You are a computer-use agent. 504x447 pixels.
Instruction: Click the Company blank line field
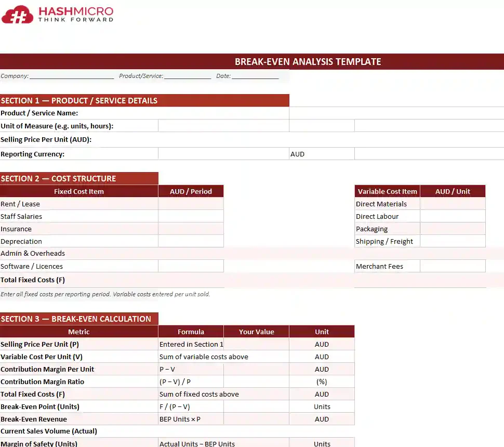click(72, 76)
